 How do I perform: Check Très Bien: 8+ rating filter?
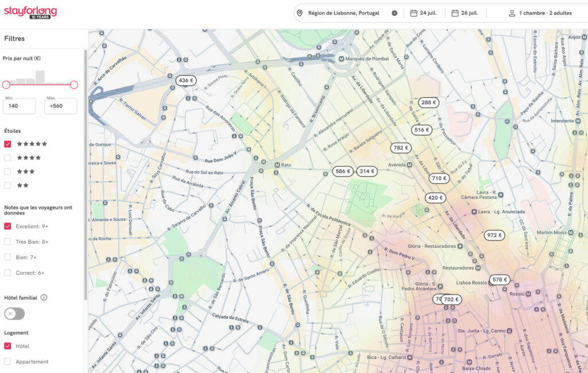click(7, 242)
